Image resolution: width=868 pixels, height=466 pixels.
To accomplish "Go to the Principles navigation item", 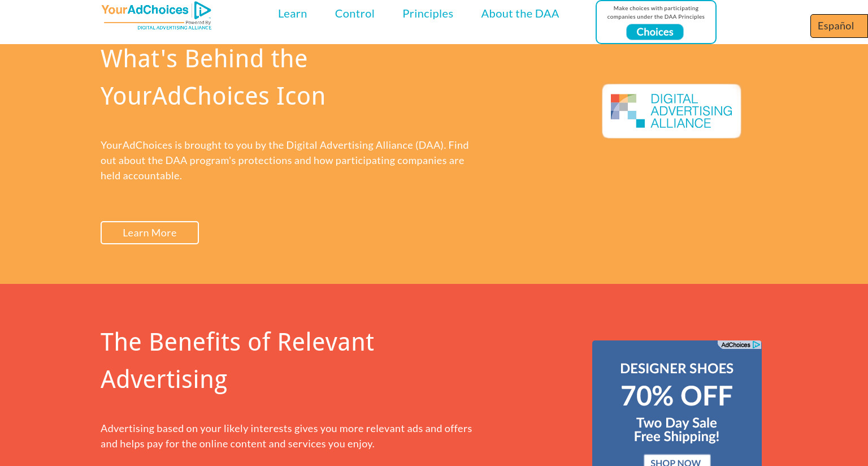I will (428, 14).
